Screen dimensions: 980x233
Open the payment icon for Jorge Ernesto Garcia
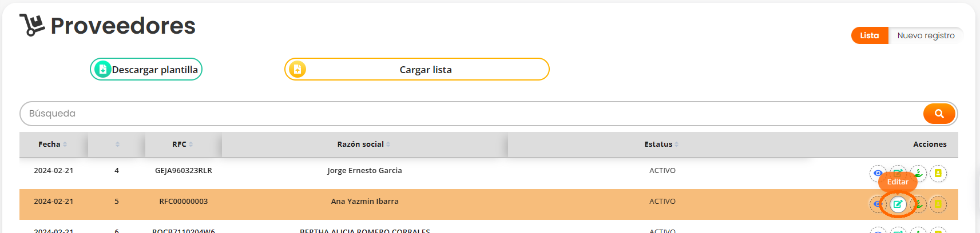[x=918, y=173]
